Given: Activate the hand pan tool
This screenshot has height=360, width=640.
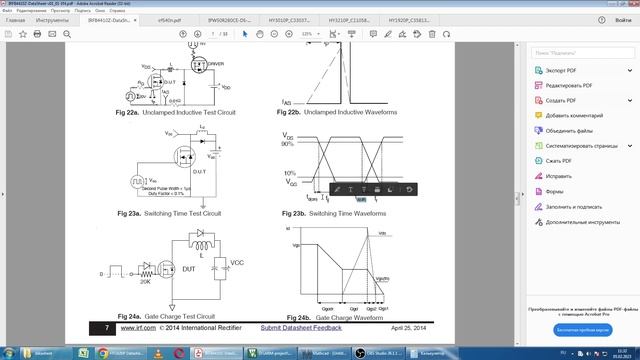Looking at the screenshot, I should click(260, 34).
